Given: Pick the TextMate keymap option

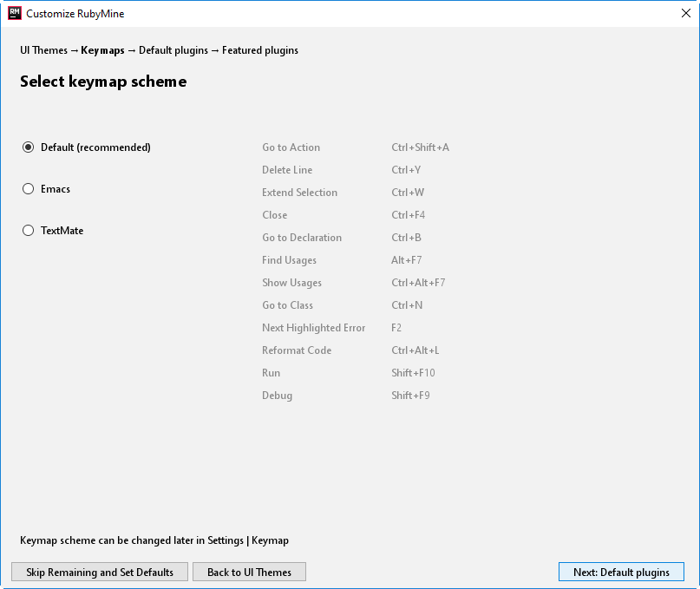Looking at the screenshot, I should (28, 231).
